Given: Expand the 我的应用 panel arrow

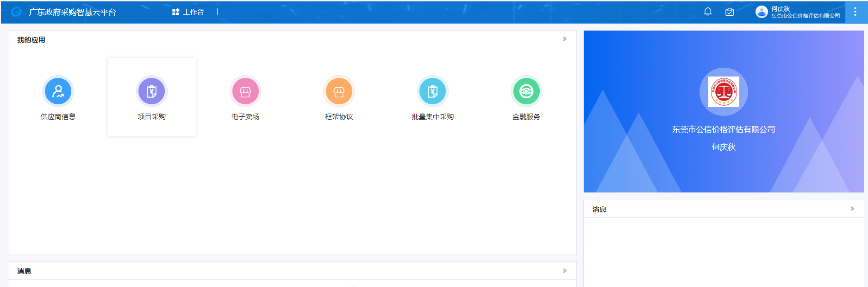Looking at the screenshot, I should pos(565,39).
